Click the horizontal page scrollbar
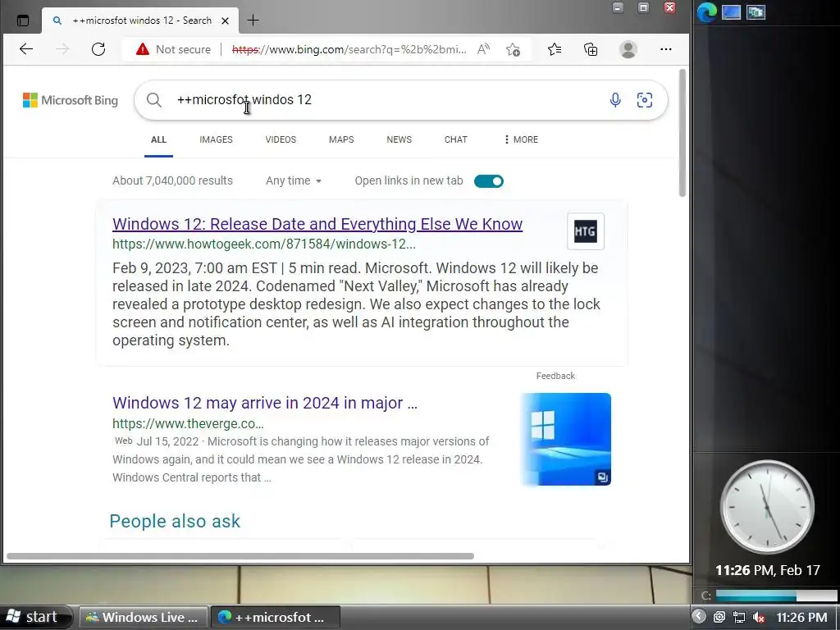The width and height of the screenshot is (840, 630). click(x=240, y=556)
